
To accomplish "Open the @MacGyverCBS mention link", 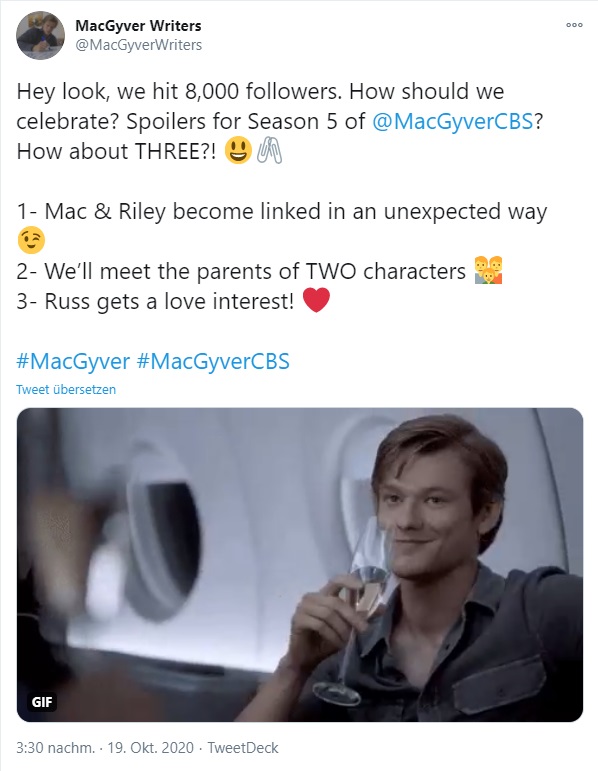I will 453,121.
